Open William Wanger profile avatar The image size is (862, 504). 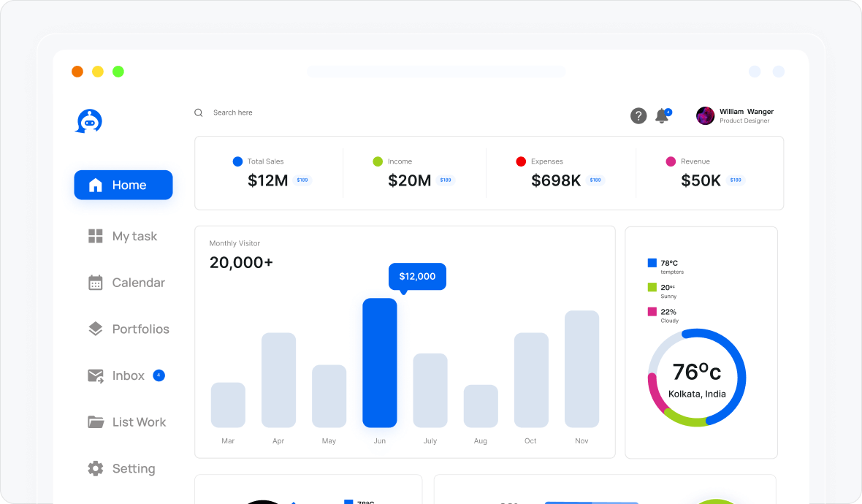705,115
